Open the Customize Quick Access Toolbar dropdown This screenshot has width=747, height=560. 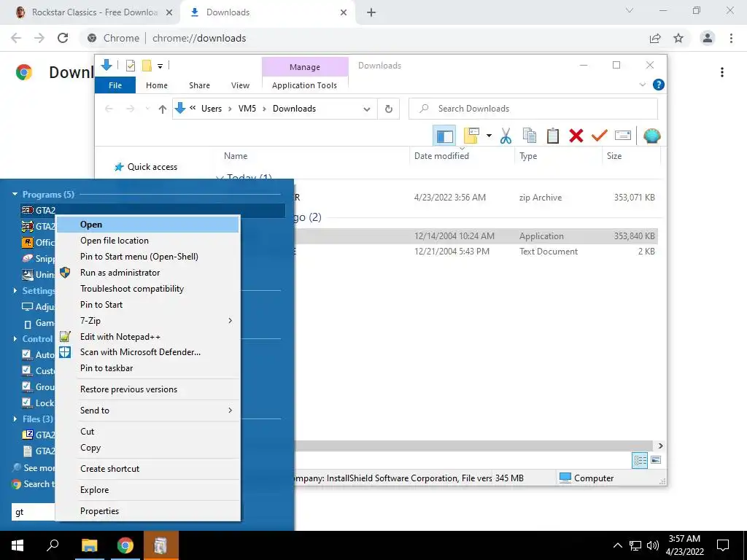point(160,66)
